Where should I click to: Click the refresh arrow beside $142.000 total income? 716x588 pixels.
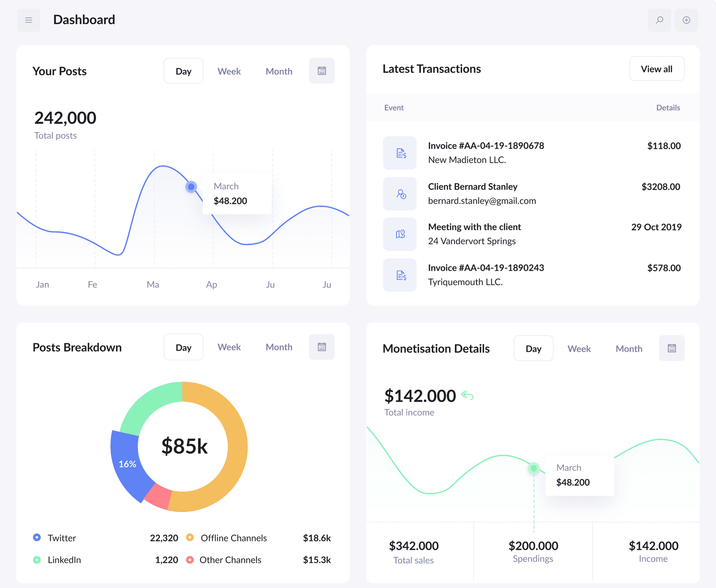[468, 395]
